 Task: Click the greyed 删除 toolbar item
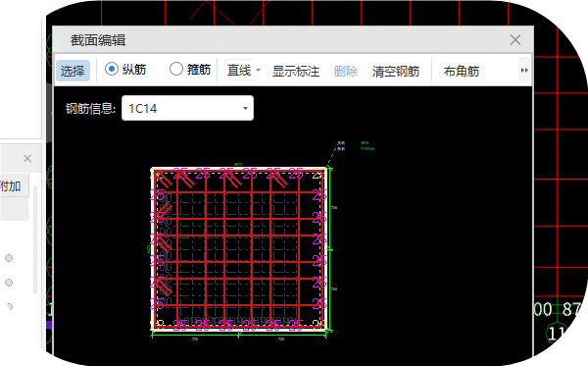coord(346,71)
